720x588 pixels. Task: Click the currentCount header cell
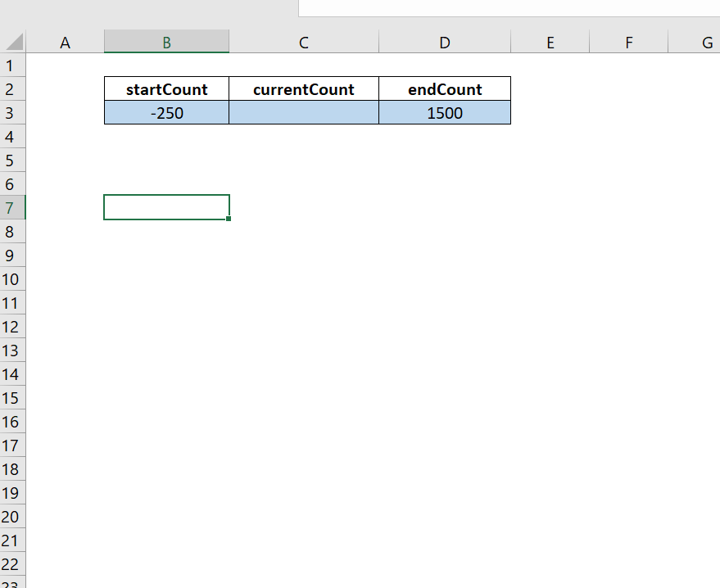click(x=303, y=88)
